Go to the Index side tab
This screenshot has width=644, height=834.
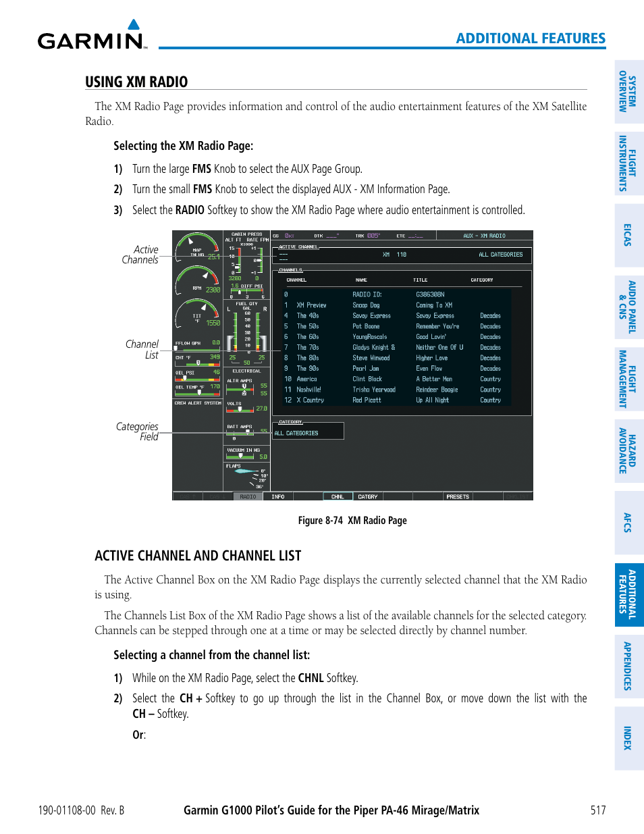628,738
